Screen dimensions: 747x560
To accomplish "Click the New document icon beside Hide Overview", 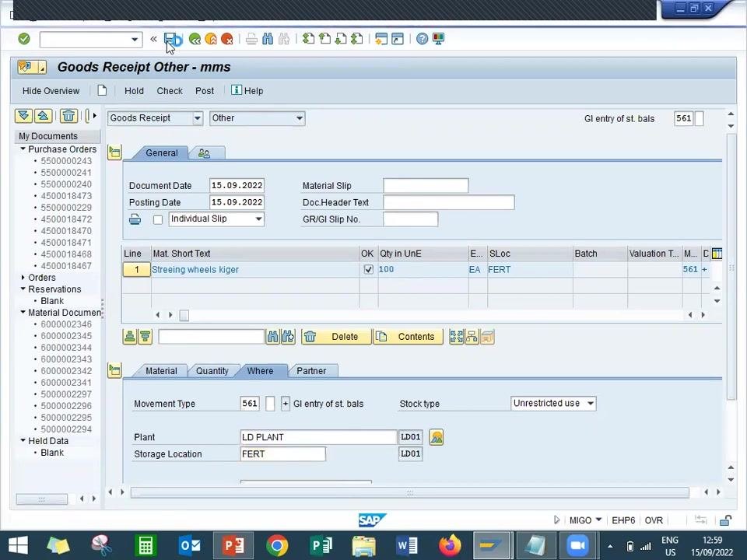I will pos(102,90).
